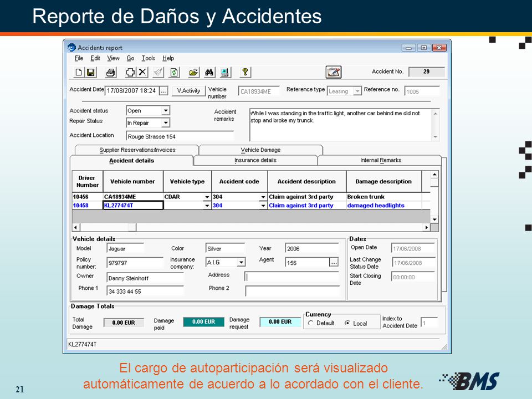Click the Add (plus) toolbar icon
Image resolution: width=532 pixels, height=399 pixels.
pos(130,72)
